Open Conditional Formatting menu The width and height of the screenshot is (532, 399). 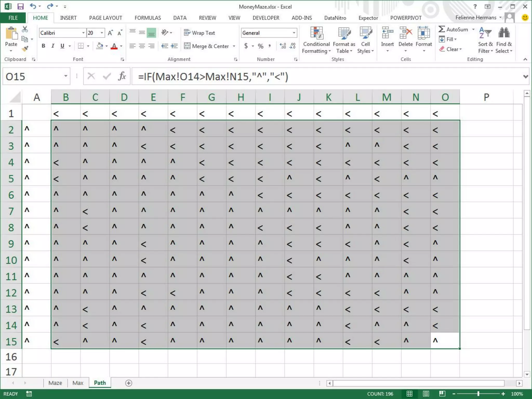click(x=316, y=40)
